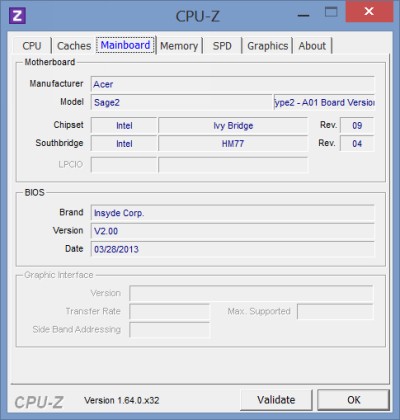Click the LPCIO label
This screenshot has height=420, width=400.
pyautogui.click(x=70, y=164)
